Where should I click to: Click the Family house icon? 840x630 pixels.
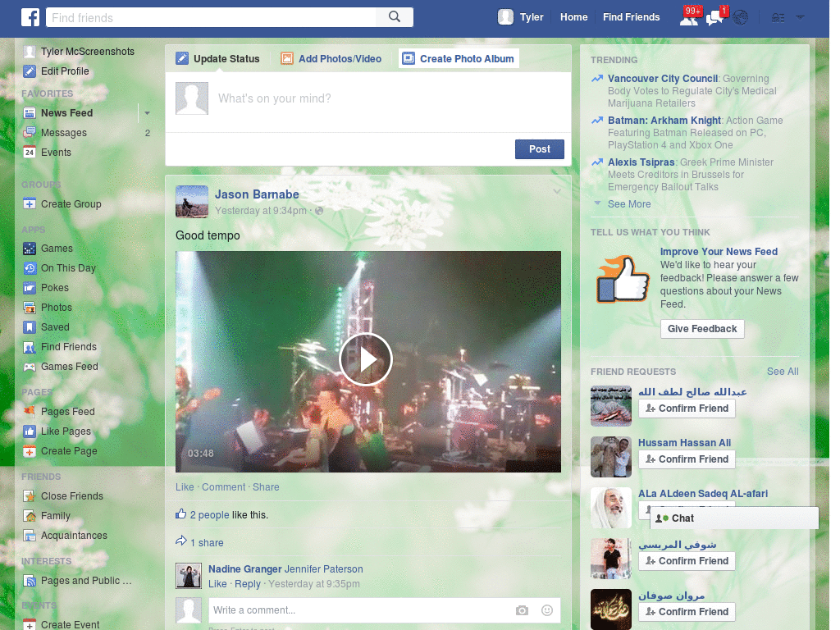[x=30, y=516]
